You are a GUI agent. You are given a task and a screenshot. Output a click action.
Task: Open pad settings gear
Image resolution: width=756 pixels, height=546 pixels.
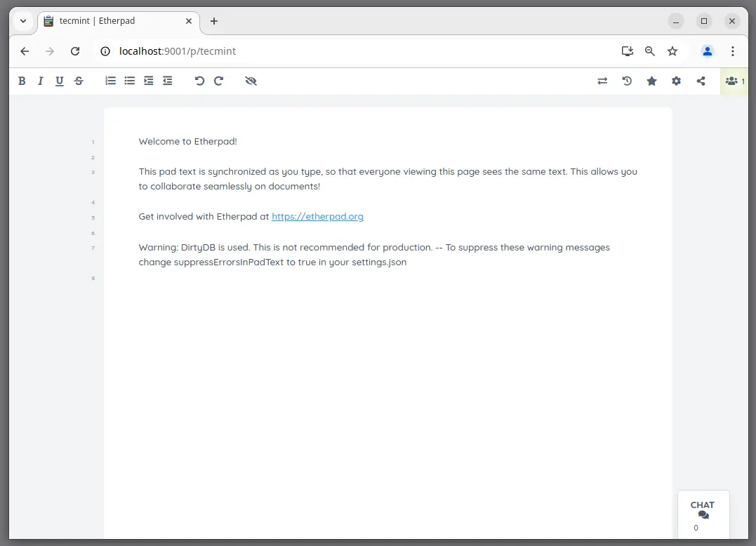pyautogui.click(x=676, y=81)
